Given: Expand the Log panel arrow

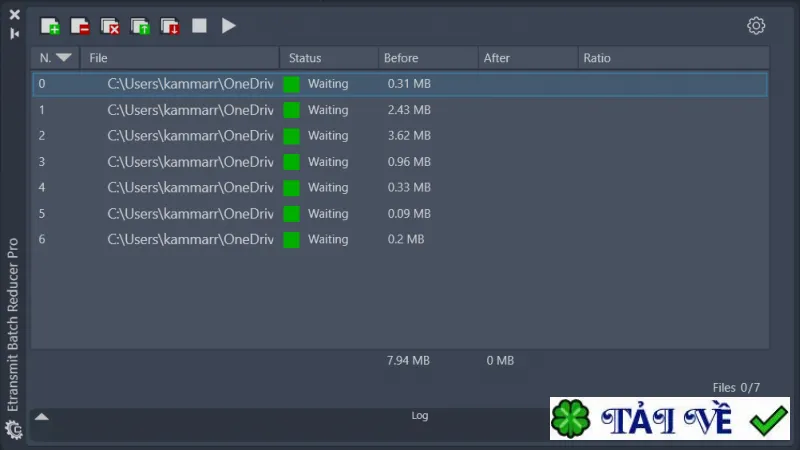Looking at the screenshot, I should [42, 417].
